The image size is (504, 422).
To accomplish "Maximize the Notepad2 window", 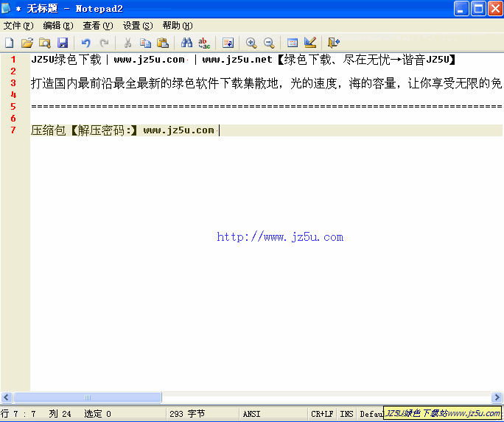I will tap(478, 9).
